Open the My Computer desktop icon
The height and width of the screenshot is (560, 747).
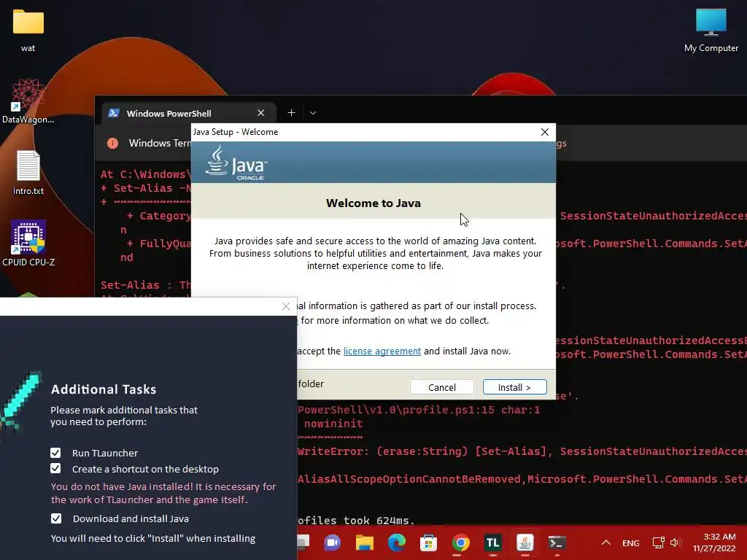click(711, 29)
